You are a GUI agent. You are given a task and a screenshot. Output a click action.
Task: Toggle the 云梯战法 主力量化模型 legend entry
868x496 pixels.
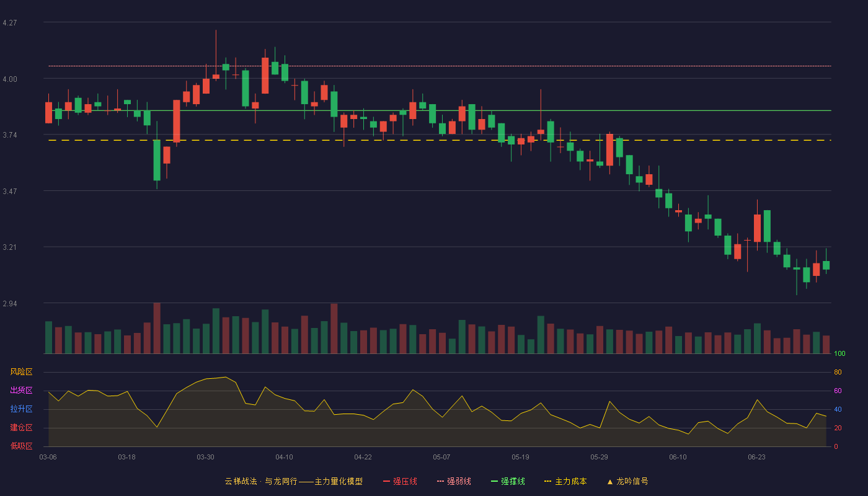[294, 481]
